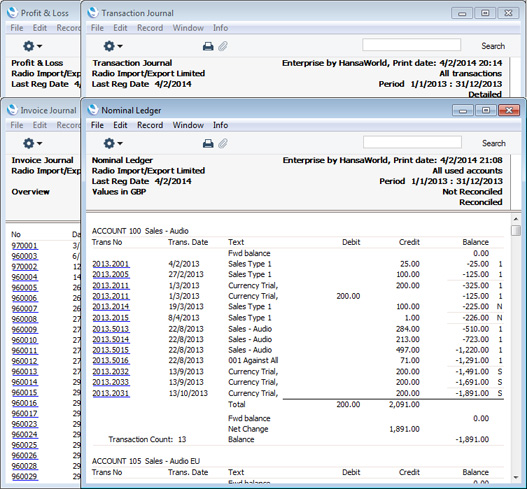The height and width of the screenshot is (489, 527).
Task: Click the HansaWorld logo icon of Invoice Journal title
Action: tap(12, 110)
